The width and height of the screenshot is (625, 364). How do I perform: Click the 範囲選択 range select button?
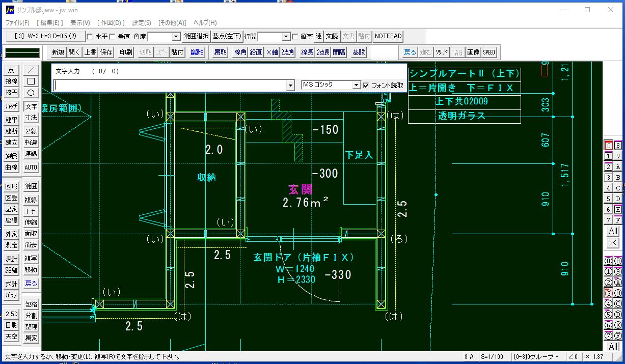tap(196, 36)
